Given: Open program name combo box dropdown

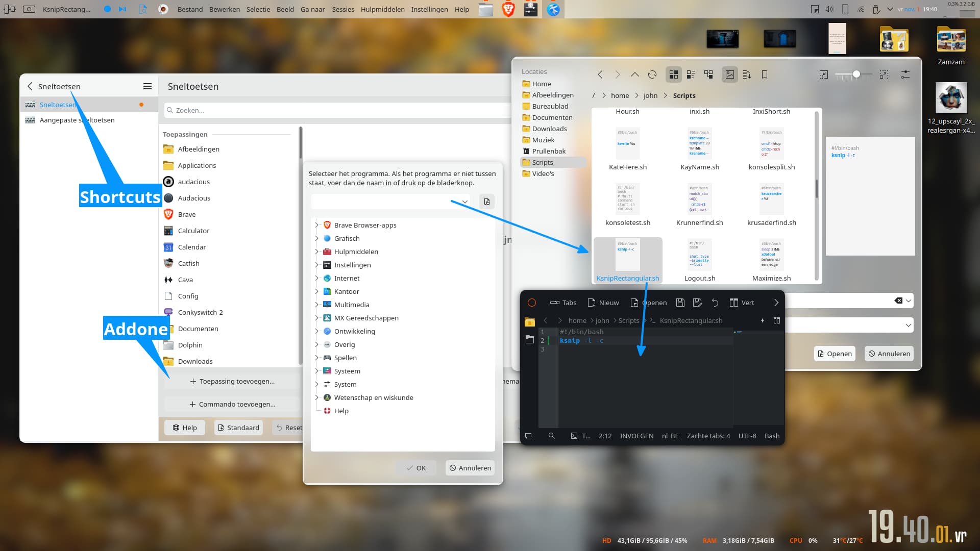Looking at the screenshot, I should click(x=465, y=202).
